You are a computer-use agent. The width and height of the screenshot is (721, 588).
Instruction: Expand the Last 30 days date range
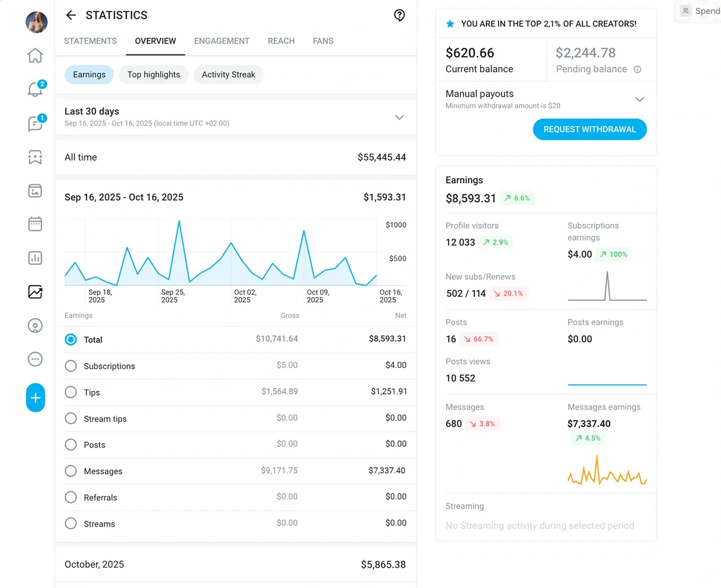pos(399,117)
